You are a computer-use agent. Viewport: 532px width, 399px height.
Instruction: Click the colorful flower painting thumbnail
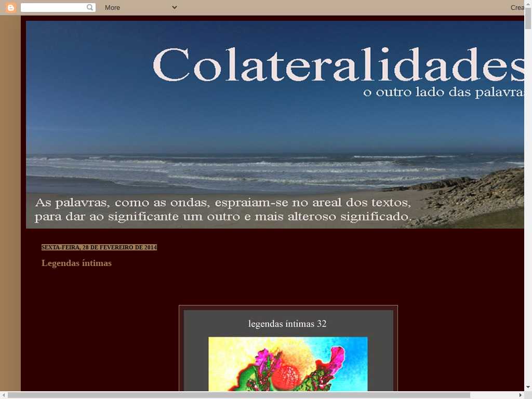288,364
